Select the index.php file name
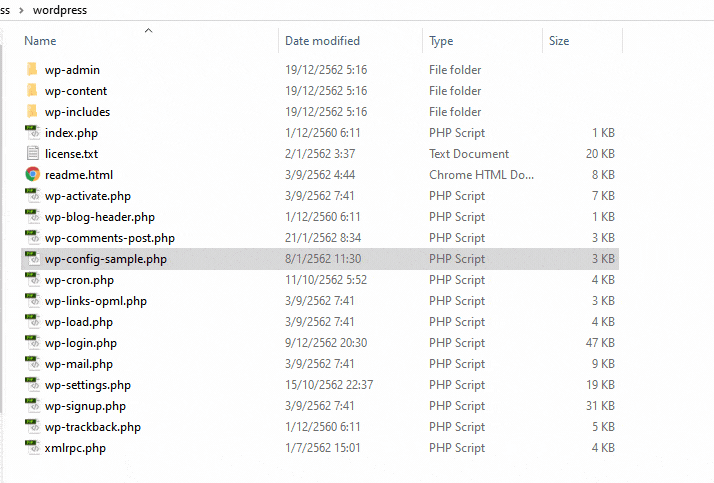Screen dimensions: 714x483 [71, 133]
